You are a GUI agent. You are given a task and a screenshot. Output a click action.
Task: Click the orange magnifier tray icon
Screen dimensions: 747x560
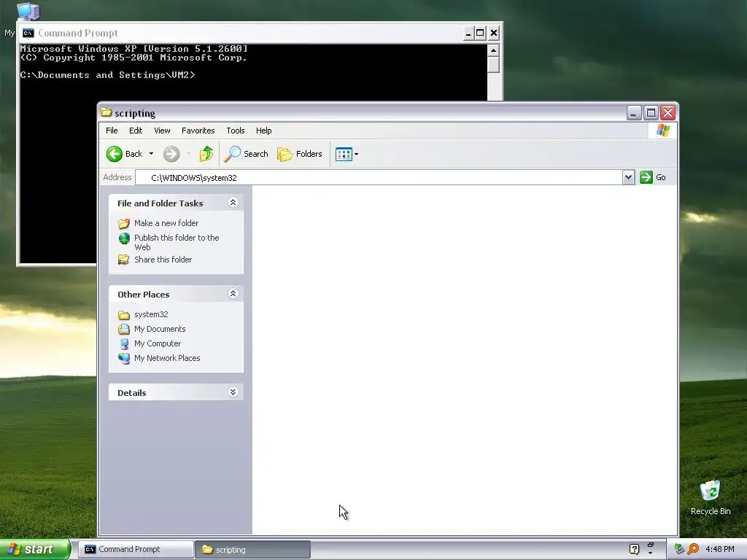(693, 549)
